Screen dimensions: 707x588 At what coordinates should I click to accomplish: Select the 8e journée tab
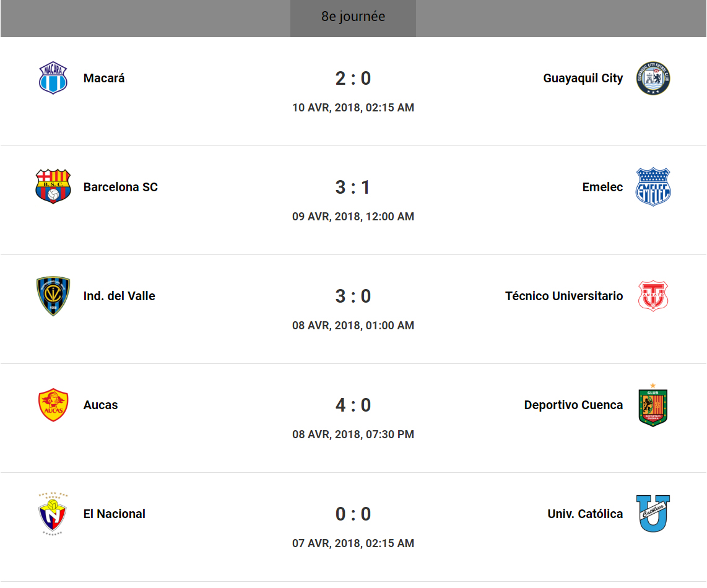(353, 17)
